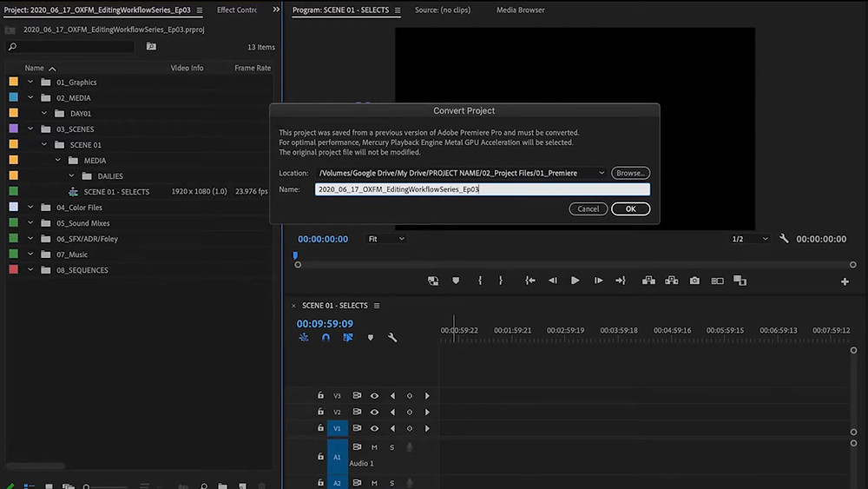Viewport: 868px width, 489px height.
Task: Toggle V3 track output eye
Action: point(374,396)
